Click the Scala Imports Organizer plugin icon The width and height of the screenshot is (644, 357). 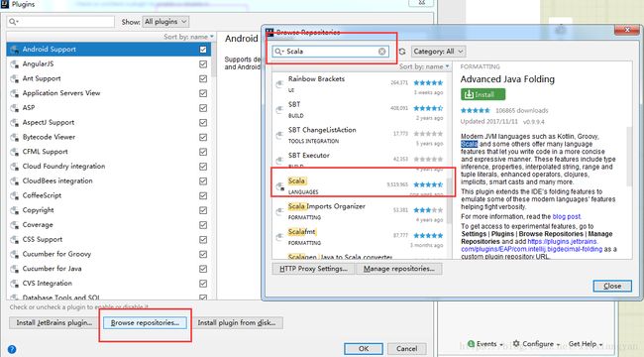[279, 212]
